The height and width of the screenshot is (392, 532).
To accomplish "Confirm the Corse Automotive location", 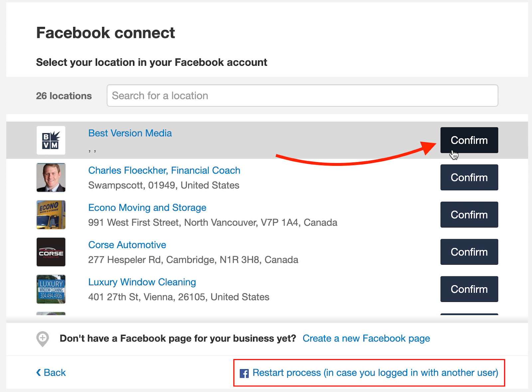I will (469, 252).
